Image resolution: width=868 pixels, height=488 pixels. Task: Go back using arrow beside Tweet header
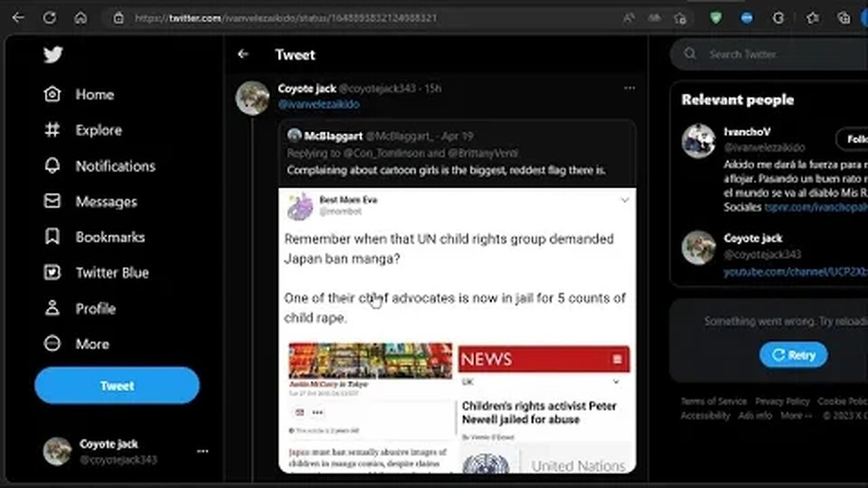tap(243, 54)
